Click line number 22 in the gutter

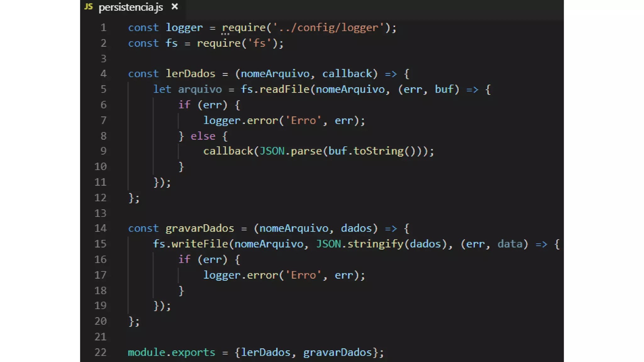100,352
